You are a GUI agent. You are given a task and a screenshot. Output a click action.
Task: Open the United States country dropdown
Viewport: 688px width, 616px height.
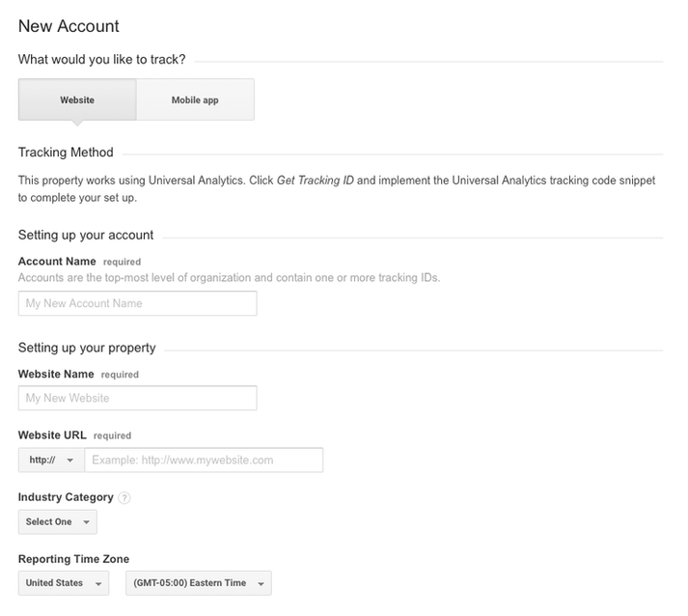pos(64,583)
